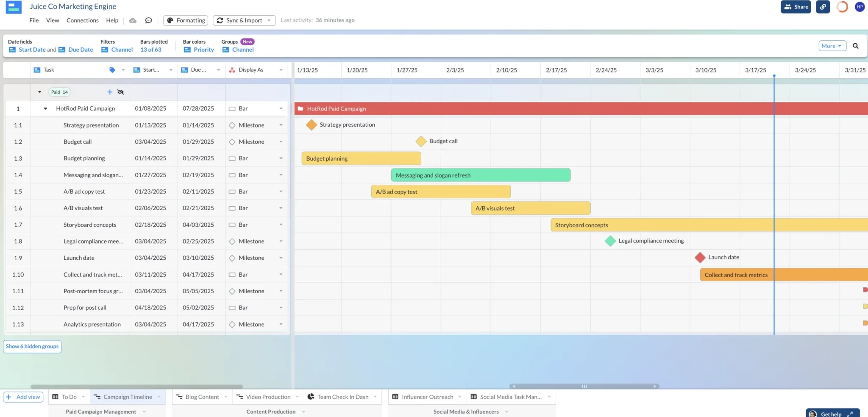
Task: Click the cloud save status icon
Action: pyautogui.click(x=133, y=20)
